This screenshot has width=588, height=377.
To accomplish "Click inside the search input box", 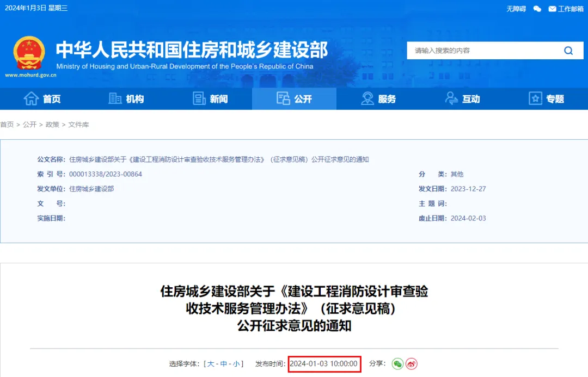I will point(479,50).
